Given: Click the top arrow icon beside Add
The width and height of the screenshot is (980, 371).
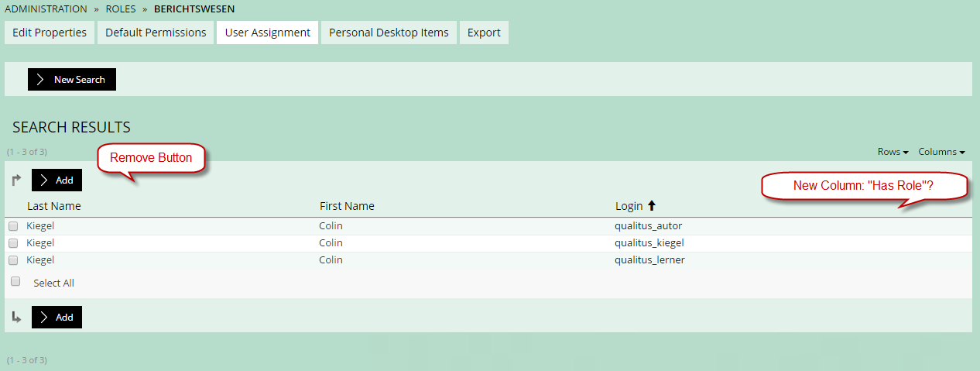Looking at the screenshot, I should (x=17, y=180).
